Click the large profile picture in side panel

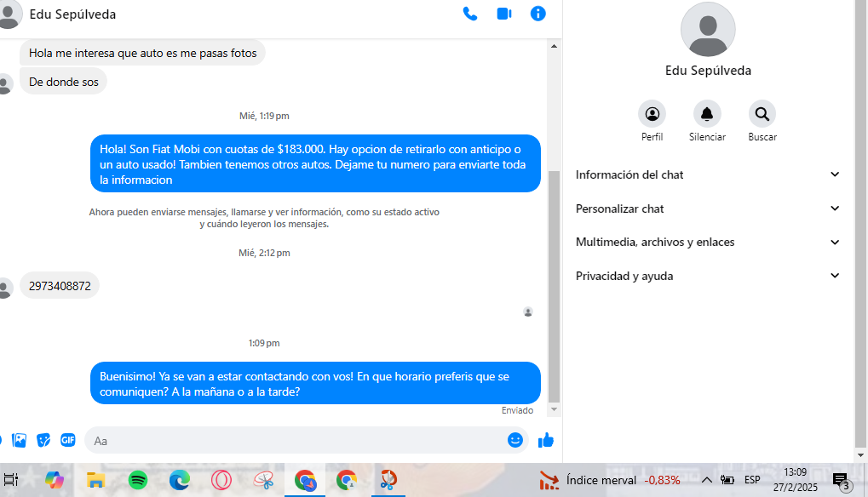tap(708, 29)
